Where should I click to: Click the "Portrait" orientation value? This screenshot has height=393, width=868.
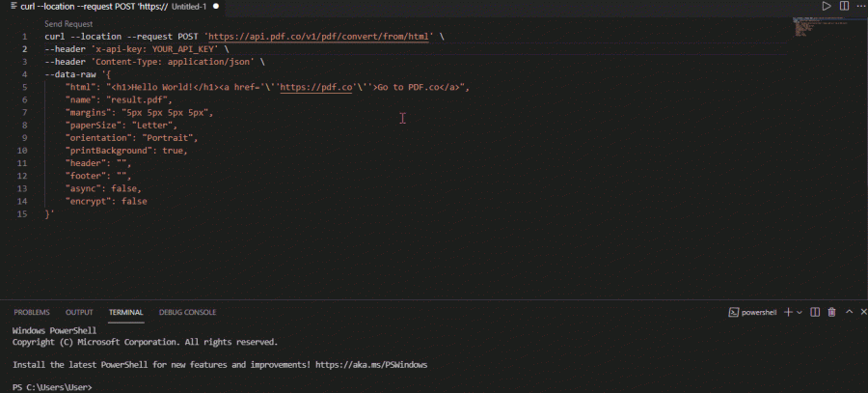(168, 138)
